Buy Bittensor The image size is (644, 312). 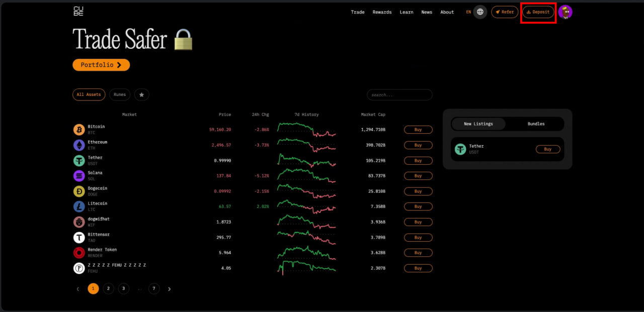418,238
